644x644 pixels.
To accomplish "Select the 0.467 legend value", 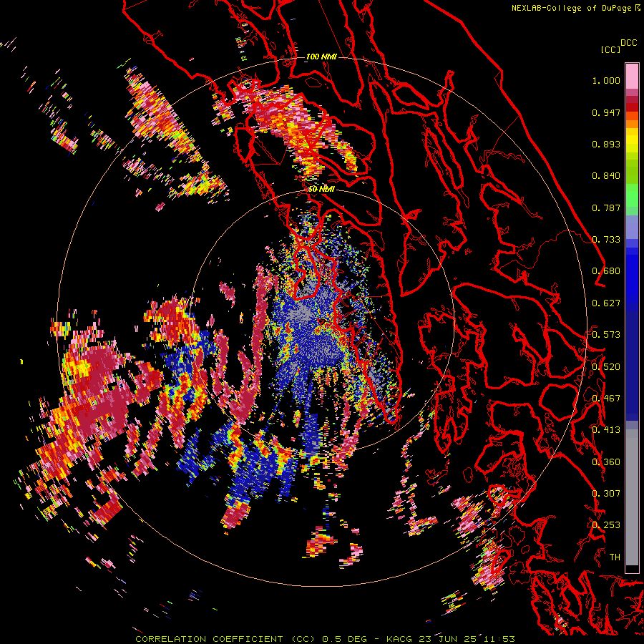I will [x=606, y=399].
